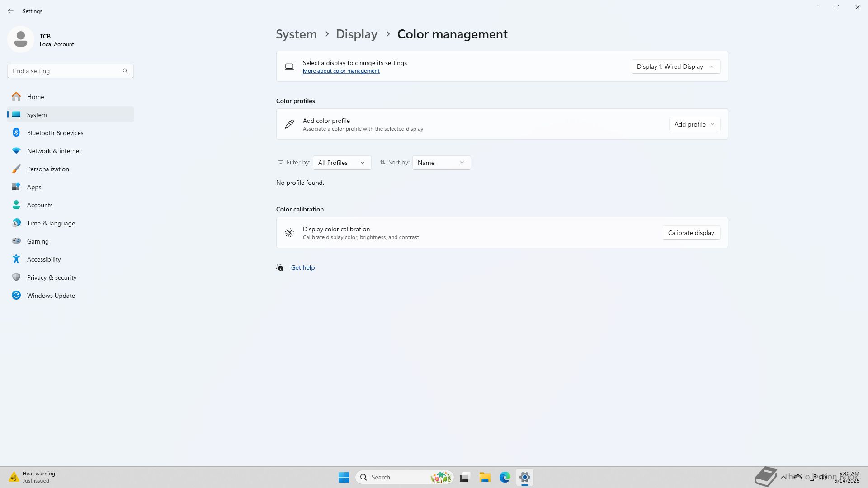Go to Personalization settings

[48, 169]
